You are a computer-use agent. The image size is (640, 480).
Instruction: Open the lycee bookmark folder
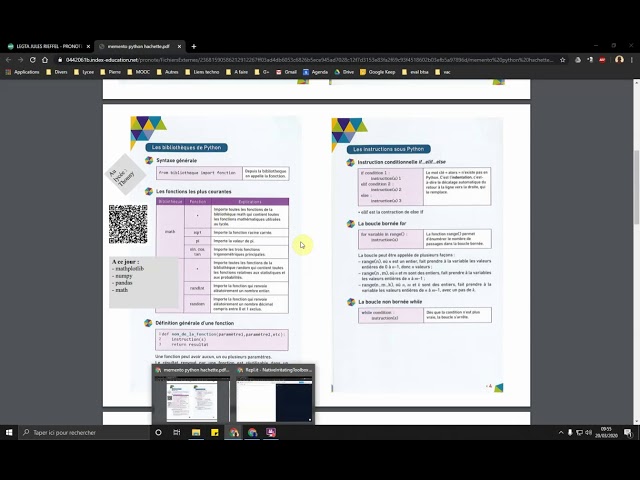coord(84,72)
